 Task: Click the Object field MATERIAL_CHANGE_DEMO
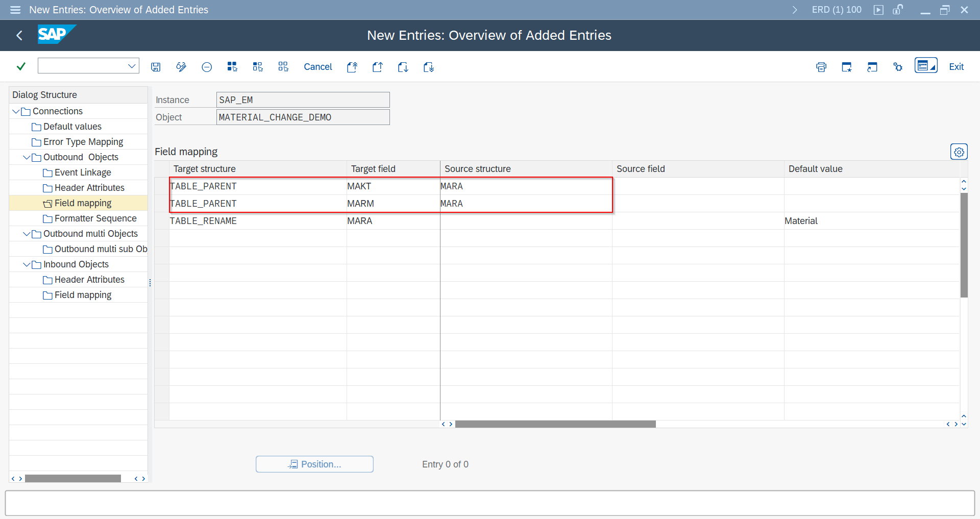303,117
